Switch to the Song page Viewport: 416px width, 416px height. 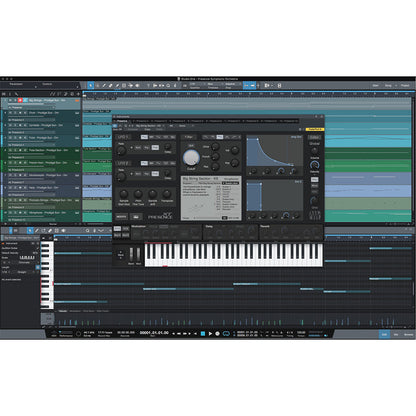[388, 85]
